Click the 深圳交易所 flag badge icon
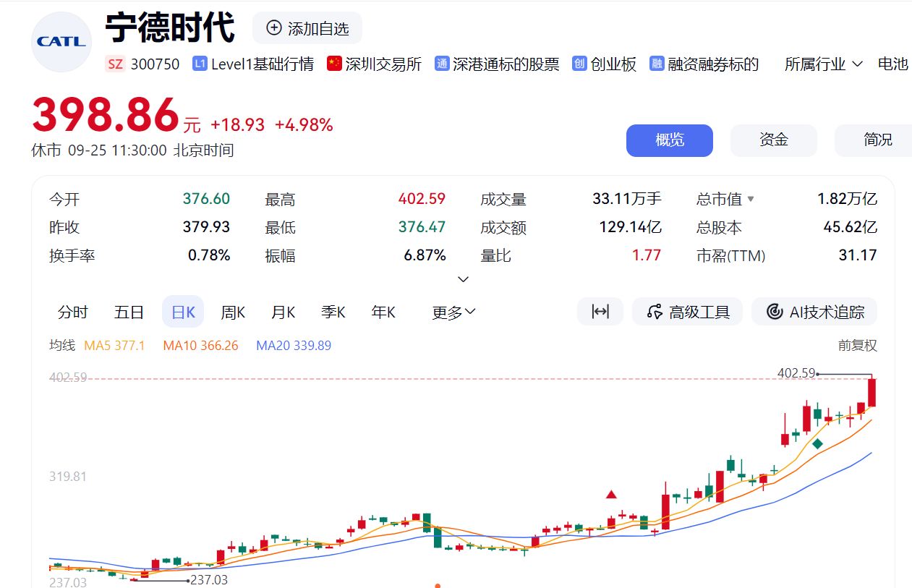Viewport: 912px width, 588px height. point(333,64)
